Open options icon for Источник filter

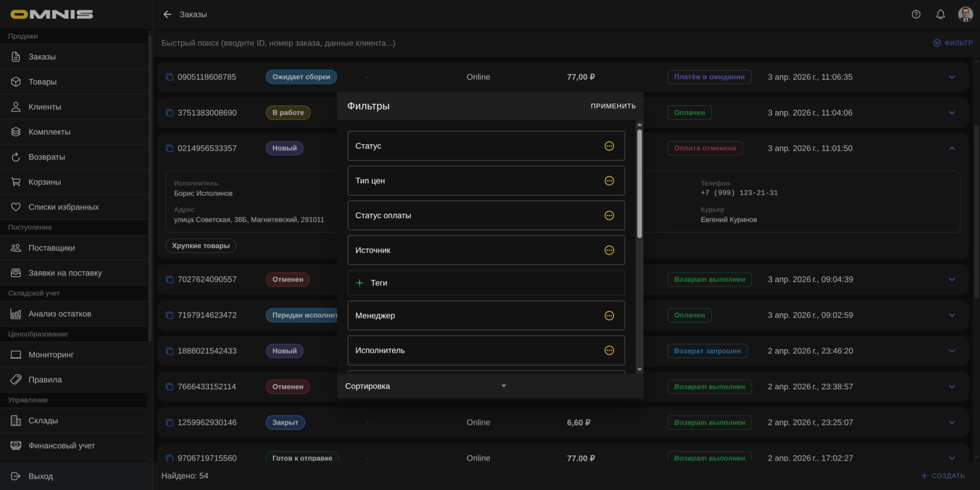tap(609, 250)
